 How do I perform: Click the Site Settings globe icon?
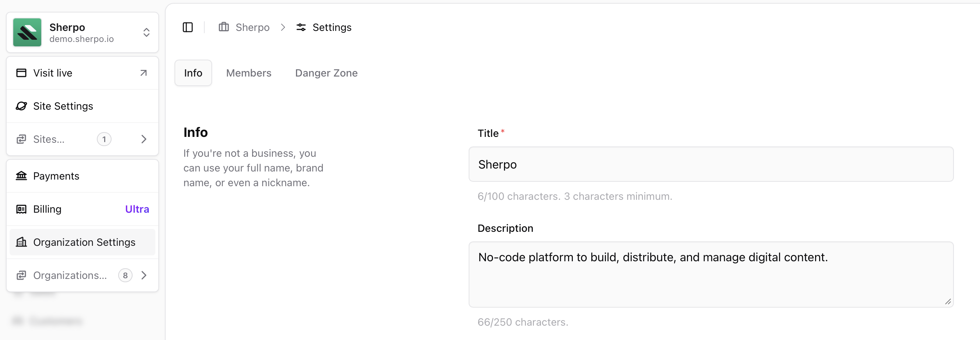(21, 106)
